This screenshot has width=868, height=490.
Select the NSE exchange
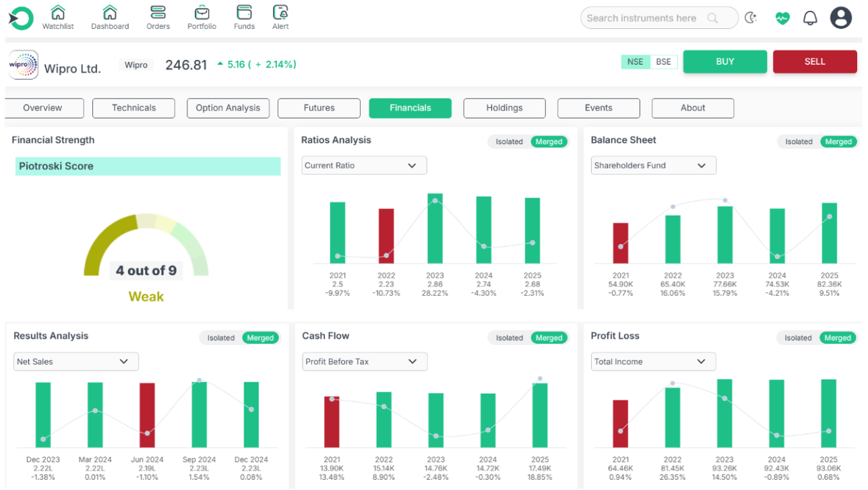coord(635,61)
